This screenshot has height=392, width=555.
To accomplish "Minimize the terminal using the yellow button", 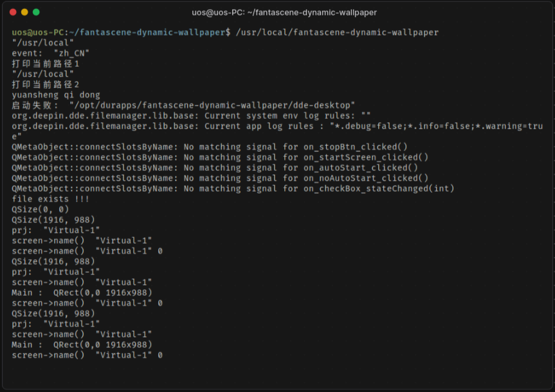I will [24, 12].
